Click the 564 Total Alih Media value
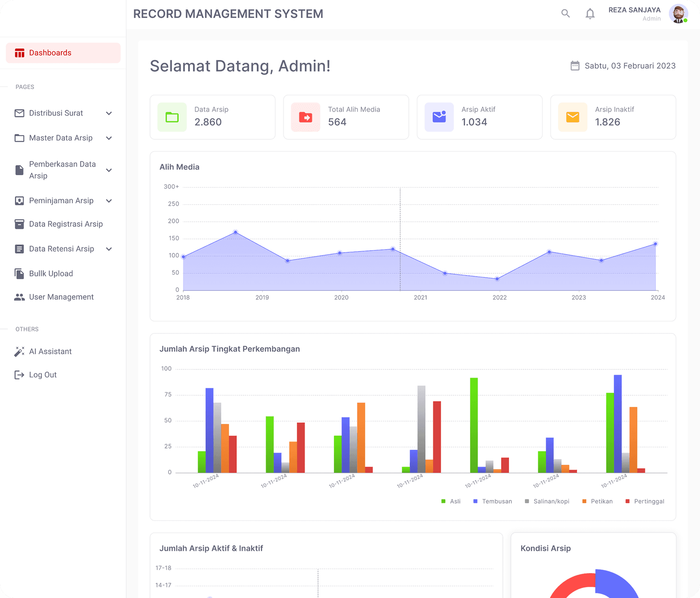700x598 pixels. click(x=337, y=122)
